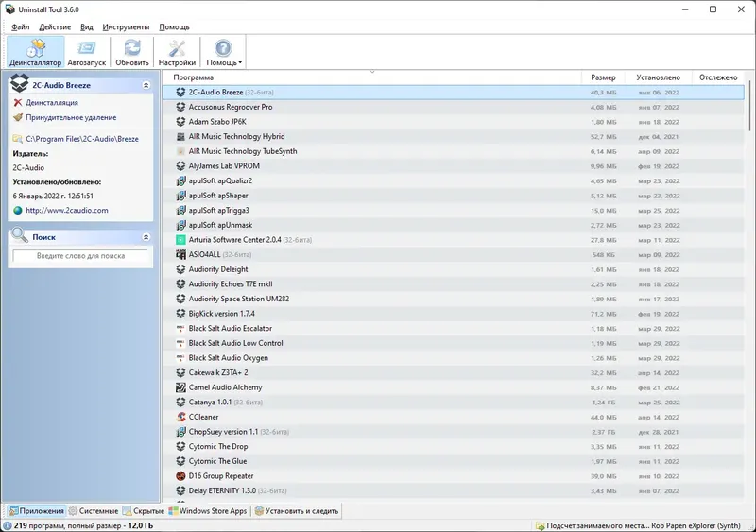
Task: Sort by the Установлено column header
Action: [x=658, y=77]
